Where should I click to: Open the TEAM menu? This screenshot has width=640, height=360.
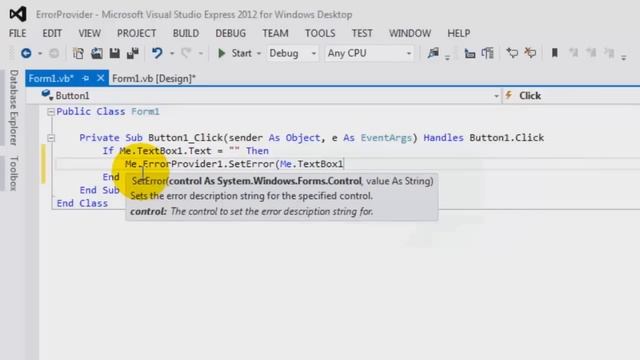coord(275,33)
